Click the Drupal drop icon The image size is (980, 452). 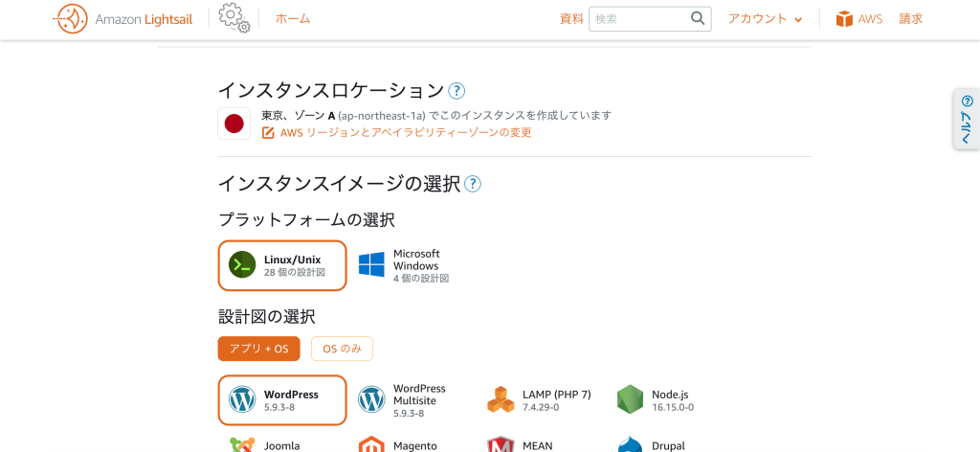click(x=630, y=444)
